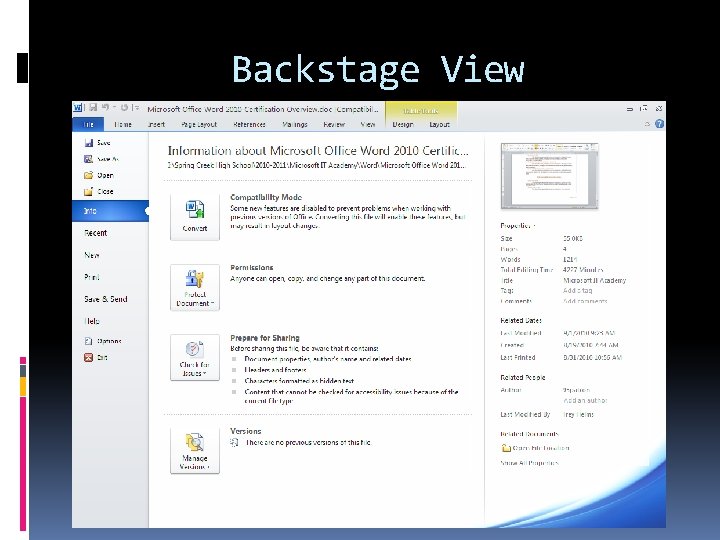Viewport: 720px width, 540px height.
Task: Open the References ribbon tab
Action: [x=249, y=124]
